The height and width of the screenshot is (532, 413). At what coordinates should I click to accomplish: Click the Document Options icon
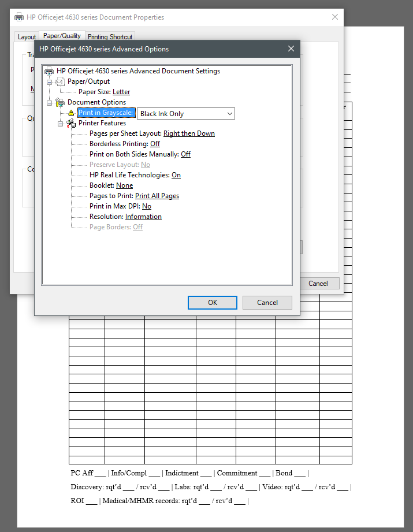(60, 102)
